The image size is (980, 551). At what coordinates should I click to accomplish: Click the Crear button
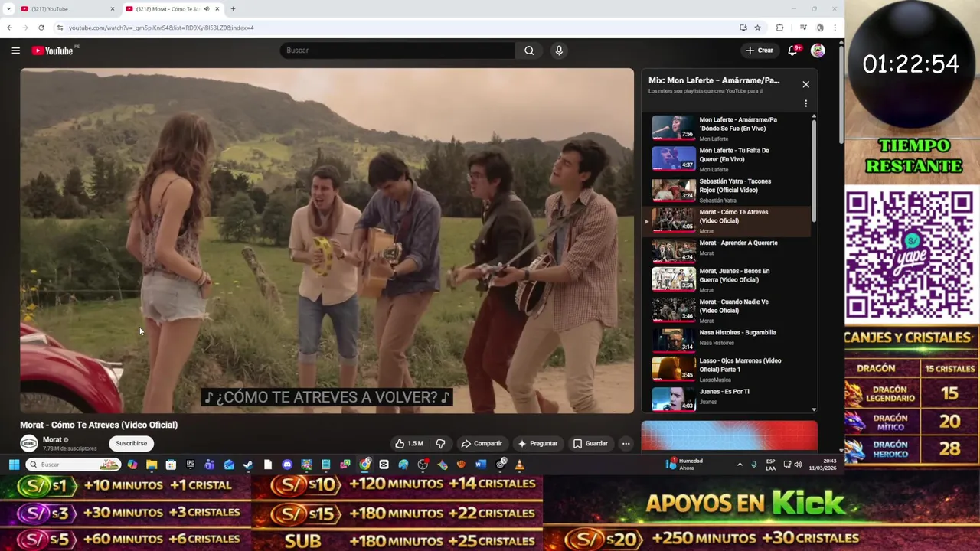coord(759,51)
